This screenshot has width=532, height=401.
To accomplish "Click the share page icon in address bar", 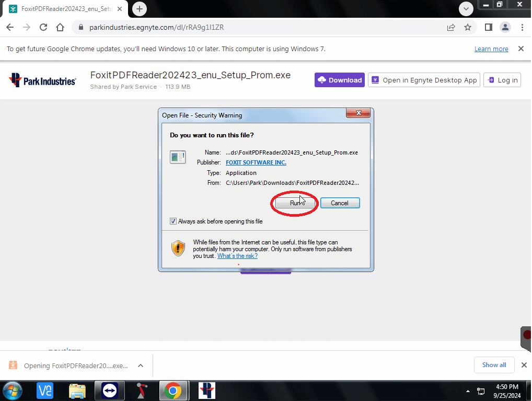I will coord(450,27).
